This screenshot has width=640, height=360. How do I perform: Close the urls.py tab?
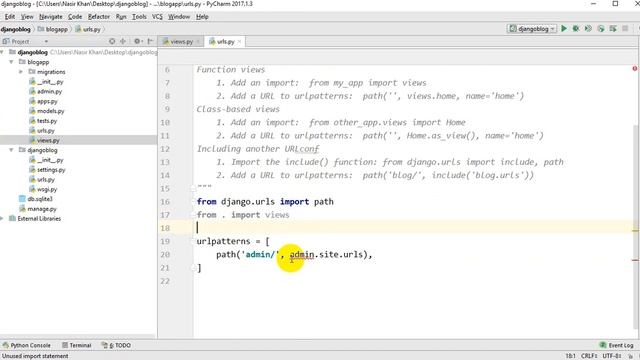click(239, 42)
